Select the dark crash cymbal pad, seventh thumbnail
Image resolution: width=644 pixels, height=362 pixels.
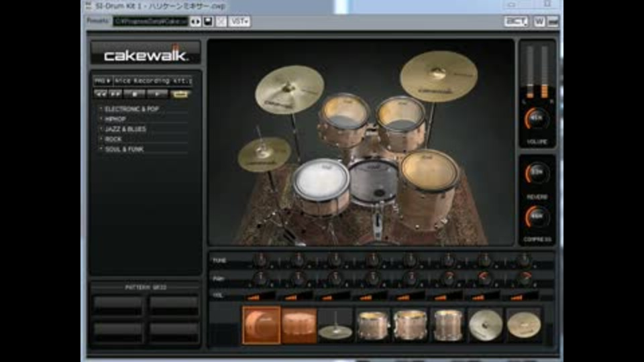click(486, 324)
